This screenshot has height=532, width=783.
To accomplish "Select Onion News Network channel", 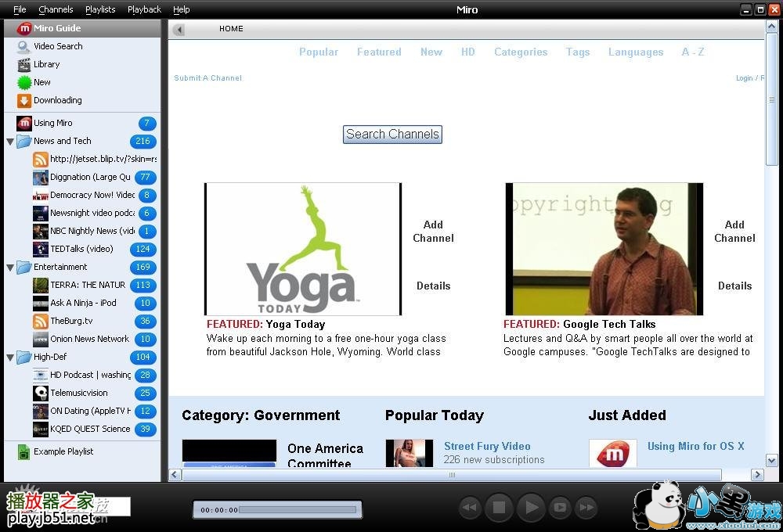I will pyautogui.click(x=95, y=339).
